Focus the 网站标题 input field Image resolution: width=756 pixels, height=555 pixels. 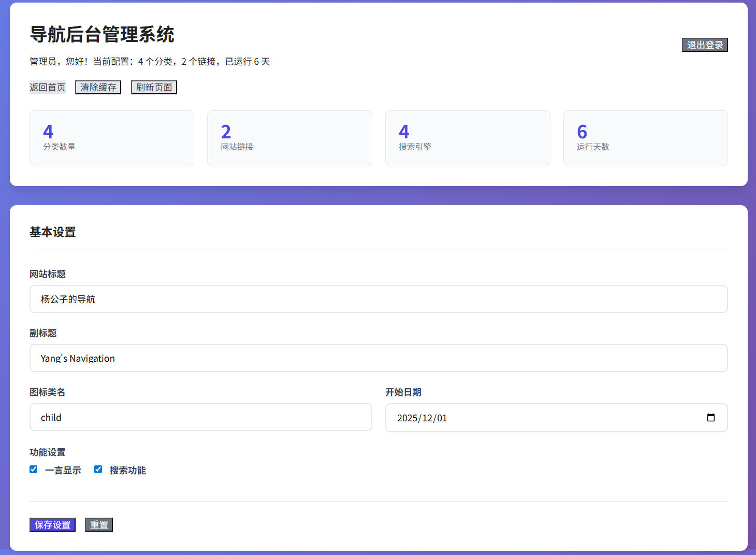378,299
